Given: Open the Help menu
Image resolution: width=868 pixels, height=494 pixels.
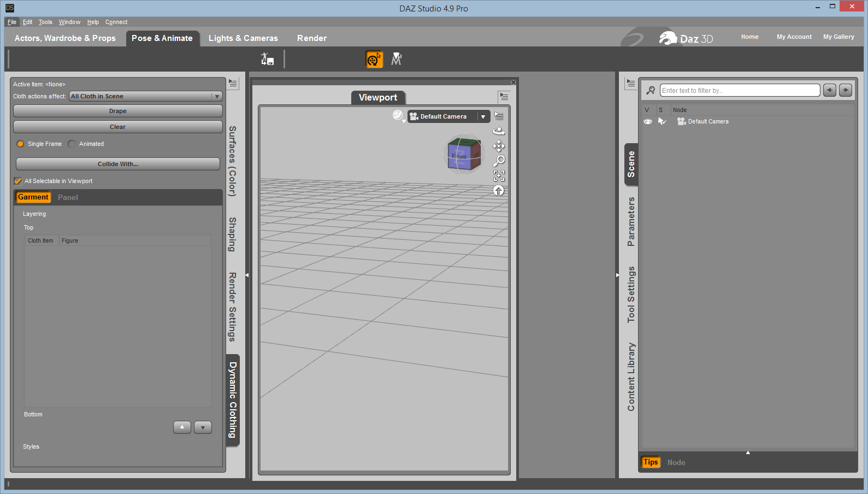Looking at the screenshot, I should click(x=93, y=22).
